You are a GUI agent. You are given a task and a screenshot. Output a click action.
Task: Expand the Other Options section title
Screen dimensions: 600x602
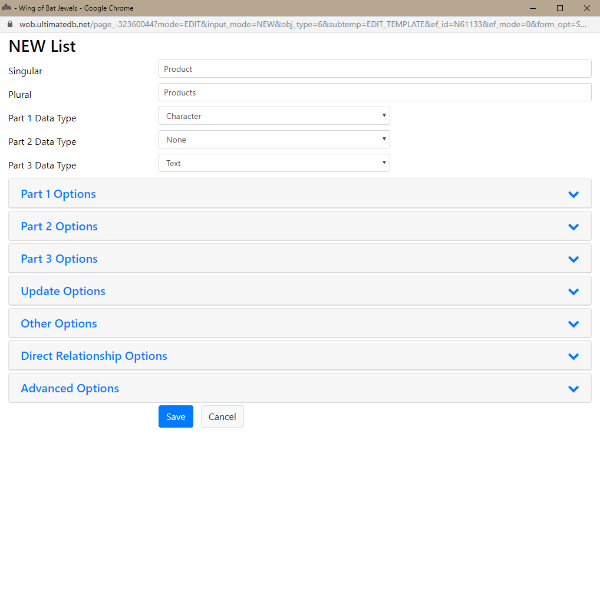pyautogui.click(x=59, y=323)
